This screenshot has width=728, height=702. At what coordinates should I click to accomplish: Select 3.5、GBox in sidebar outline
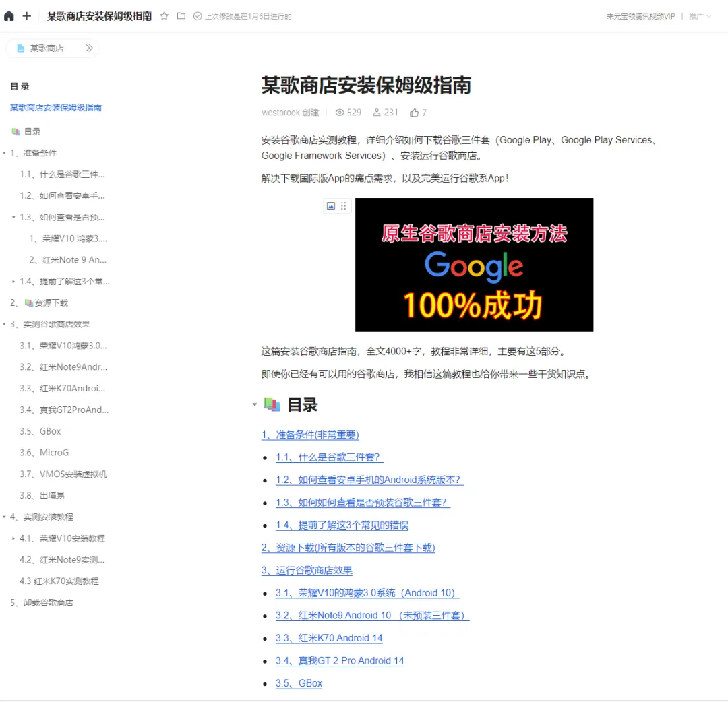tap(40, 431)
